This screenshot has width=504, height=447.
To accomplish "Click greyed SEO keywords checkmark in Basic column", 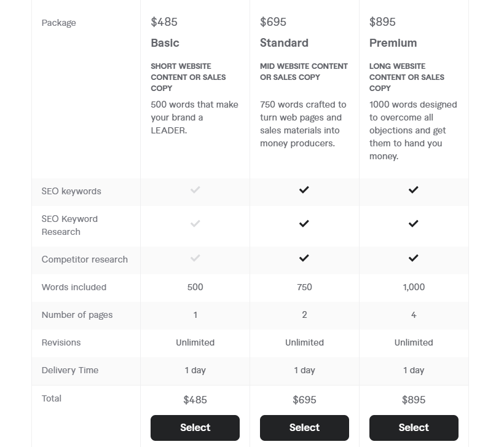I will coord(195,190).
